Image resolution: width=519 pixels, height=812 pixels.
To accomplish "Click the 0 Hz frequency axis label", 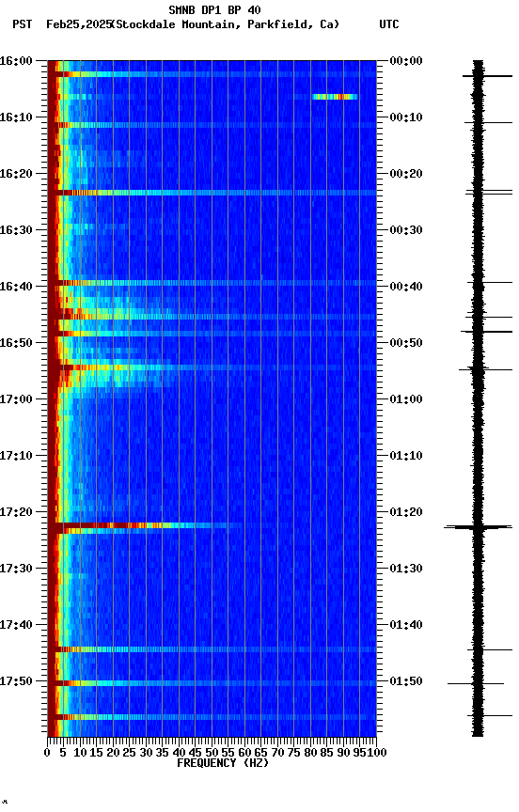I will click(x=48, y=753).
